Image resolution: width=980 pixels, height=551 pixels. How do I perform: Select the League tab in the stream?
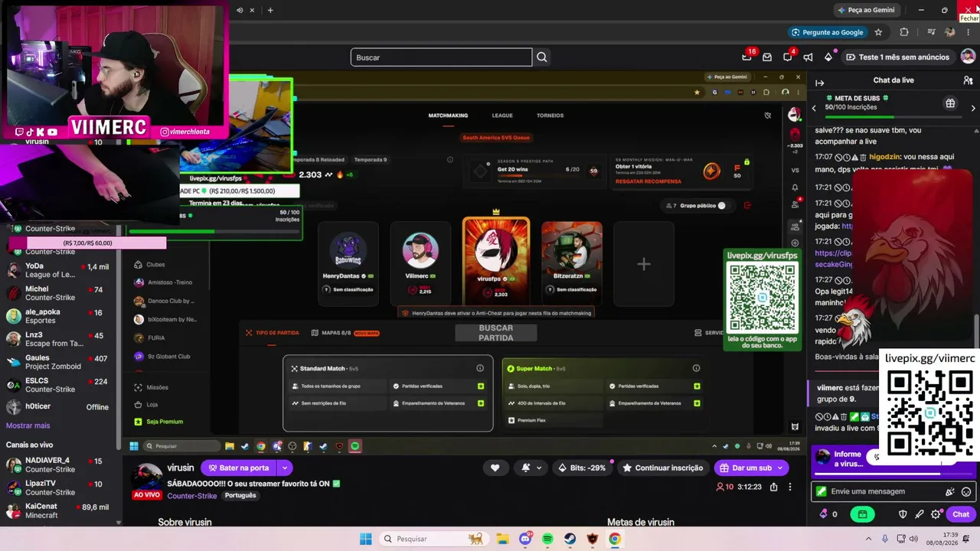tap(502, 116)
